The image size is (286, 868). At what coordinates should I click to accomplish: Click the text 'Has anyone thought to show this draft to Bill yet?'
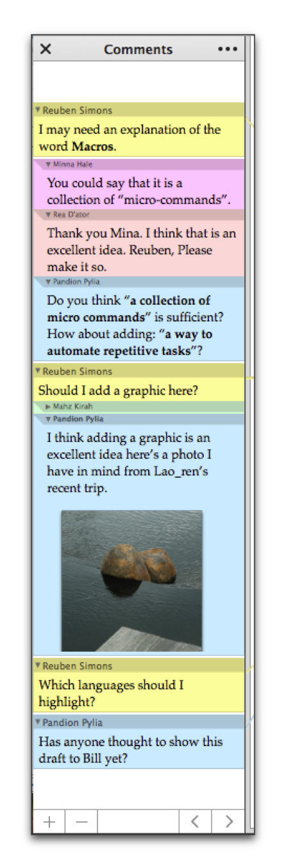[x=131, y=750]
